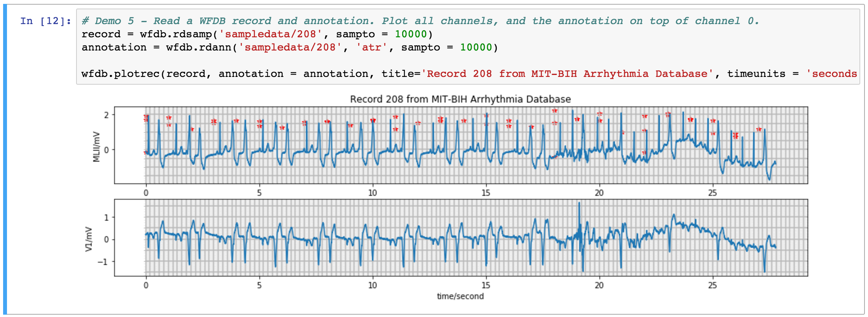868x317 pixels.
Task: Click the Demo 5 comment line
Action: [420, 21]
